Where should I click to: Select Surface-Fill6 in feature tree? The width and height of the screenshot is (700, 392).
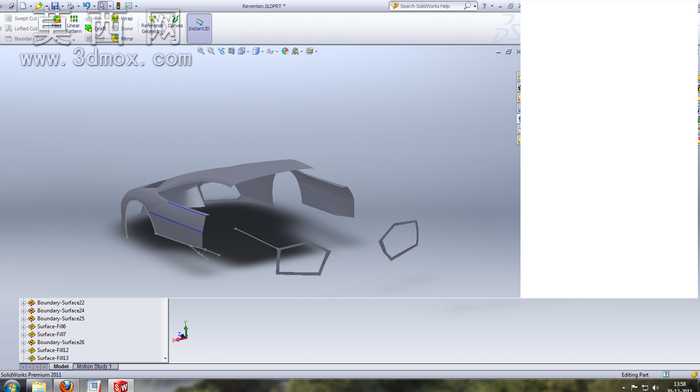[x=51, y=326]
